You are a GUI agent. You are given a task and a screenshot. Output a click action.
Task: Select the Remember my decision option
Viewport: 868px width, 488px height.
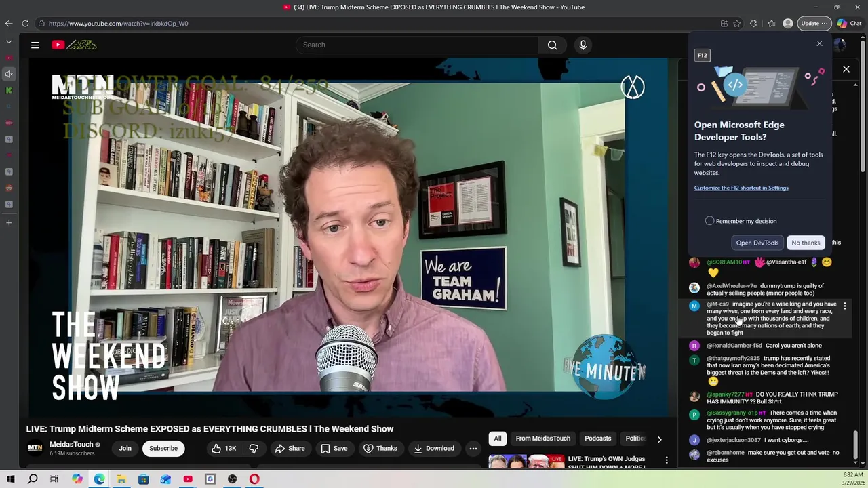(741, 221)
